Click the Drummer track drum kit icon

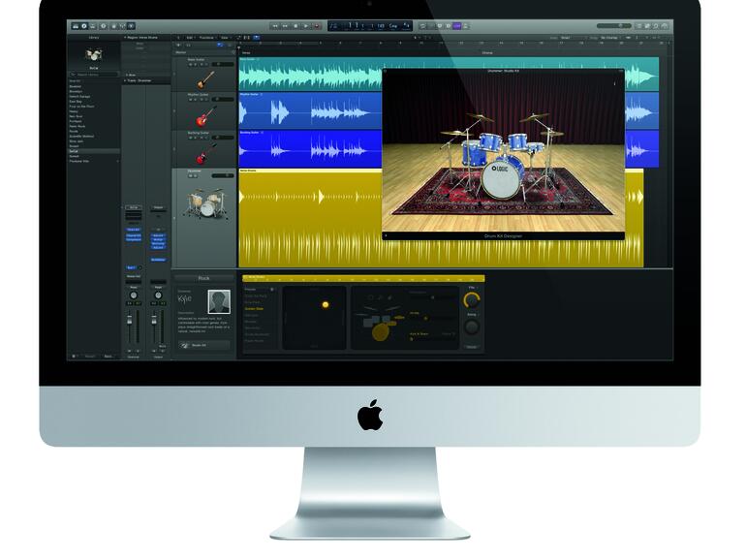[206, 203]
